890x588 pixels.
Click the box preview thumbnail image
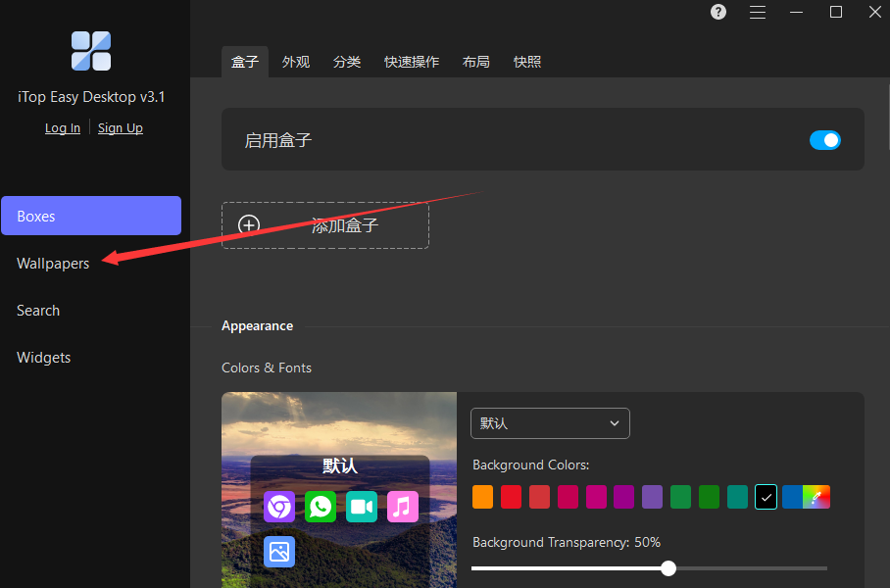pos(339,490)
